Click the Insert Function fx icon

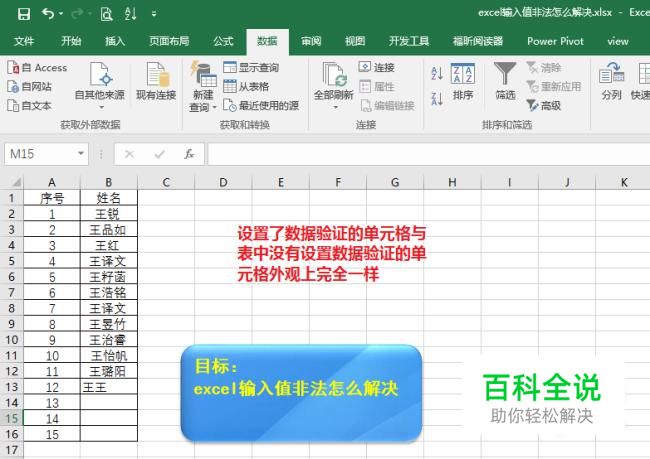[189, 154]
